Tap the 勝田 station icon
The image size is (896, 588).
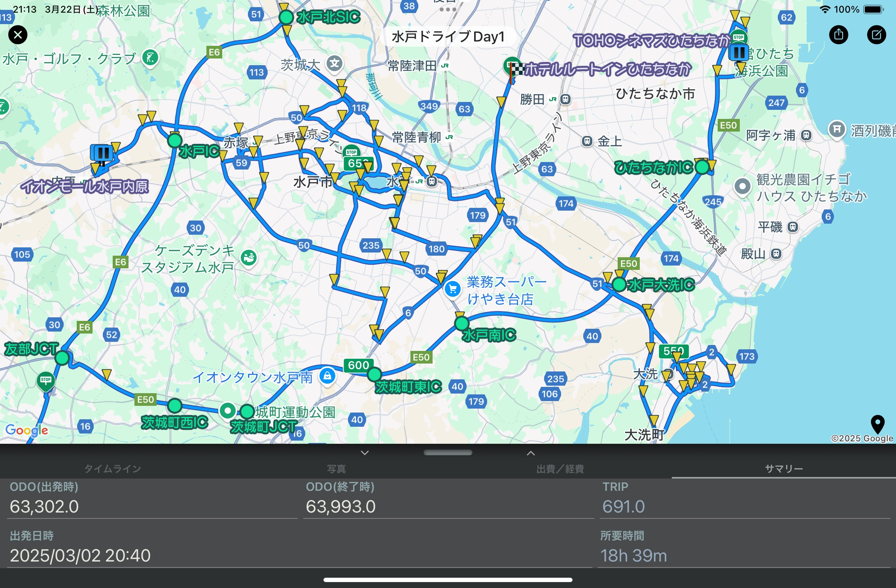pos(565,99)
